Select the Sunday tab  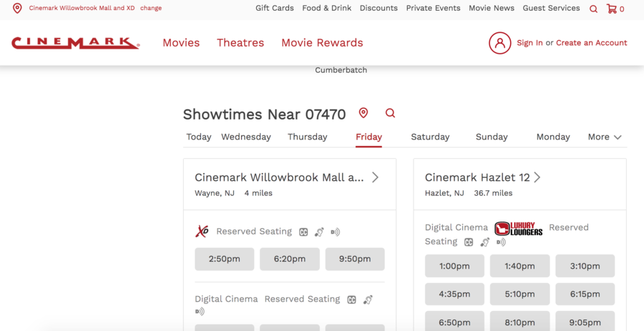click(x=492, y=137)
